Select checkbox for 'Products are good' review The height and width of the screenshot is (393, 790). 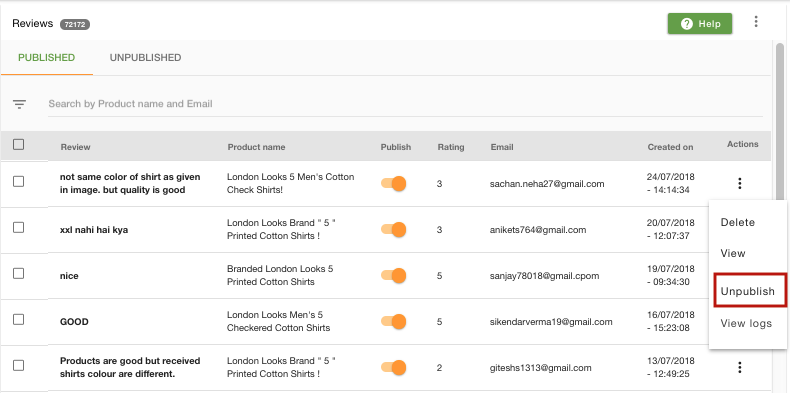(19, 365)
